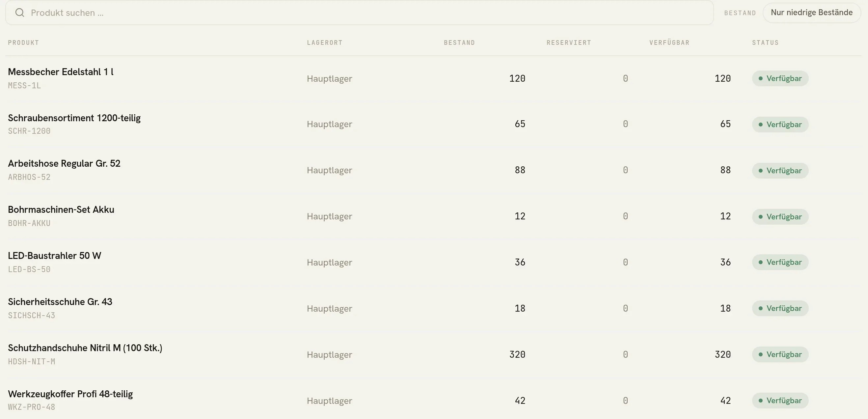The height and width of the screenshot is (419, 868).
Task: Sort by RESERVIERT column header
Action: coord(569,42)
